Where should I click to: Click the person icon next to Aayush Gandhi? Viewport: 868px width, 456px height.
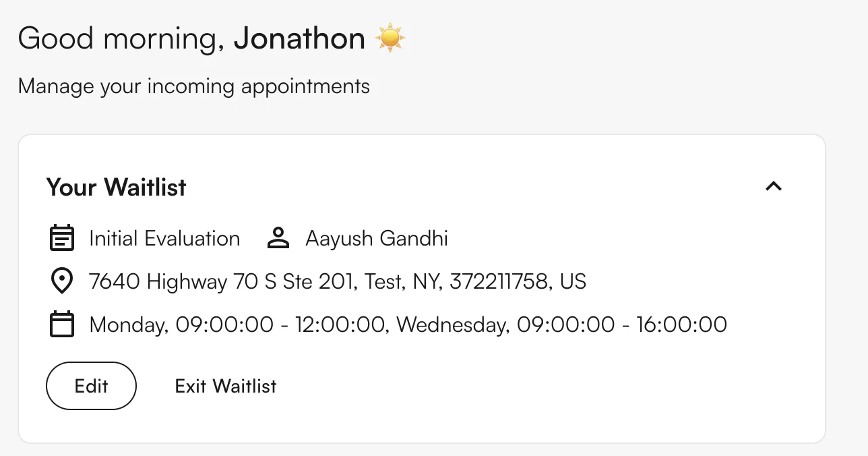(x=277, y=238)
